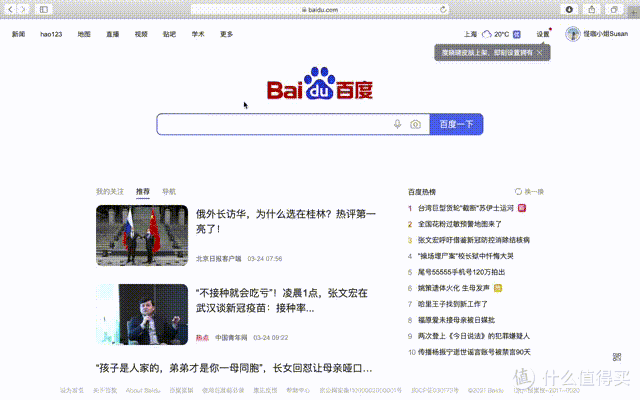Expand the 更多 menu
Screen dimensions: 640x400
[x=227, y=34]
